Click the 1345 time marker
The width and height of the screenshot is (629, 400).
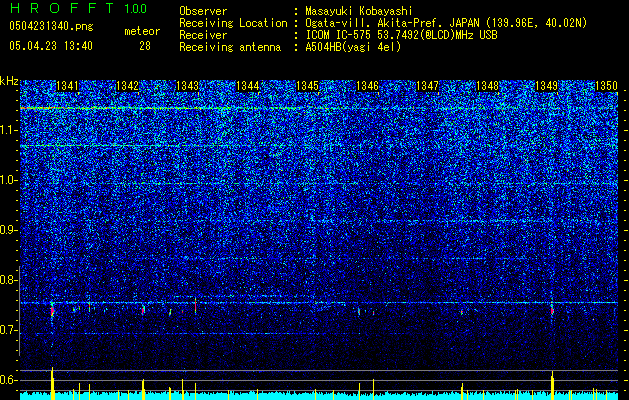(307, 86)
